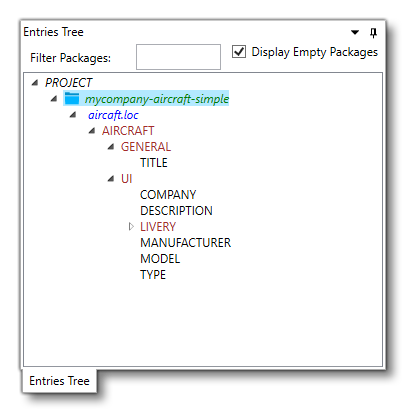Expand the LIVERY node
406x413 pixels.
(x=131, y=227)
